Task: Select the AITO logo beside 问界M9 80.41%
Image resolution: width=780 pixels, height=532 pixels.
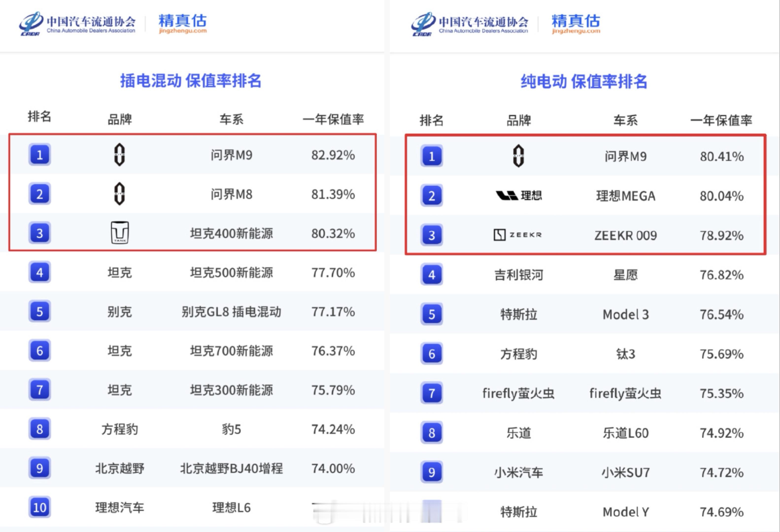Action: tap(519, 156)
